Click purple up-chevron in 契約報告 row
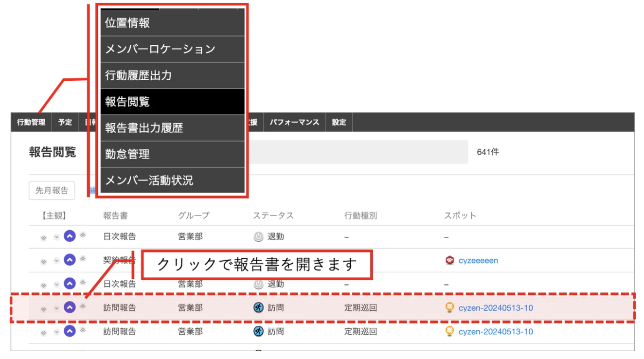The height and width of the screenshot is (359, 644). 70,260
